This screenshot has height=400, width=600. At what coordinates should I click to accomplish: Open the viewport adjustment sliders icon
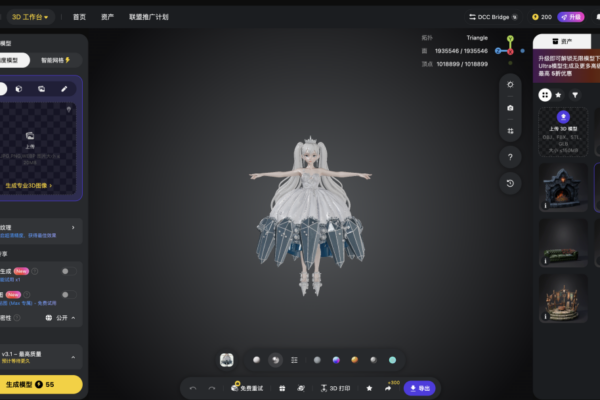tap(510, 131)
